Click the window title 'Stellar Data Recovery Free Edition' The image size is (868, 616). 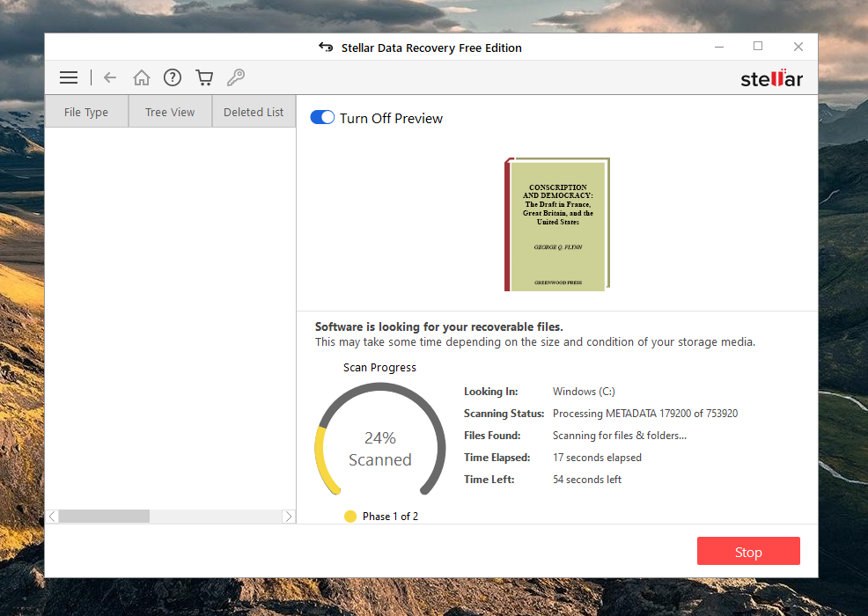(431, 48)
